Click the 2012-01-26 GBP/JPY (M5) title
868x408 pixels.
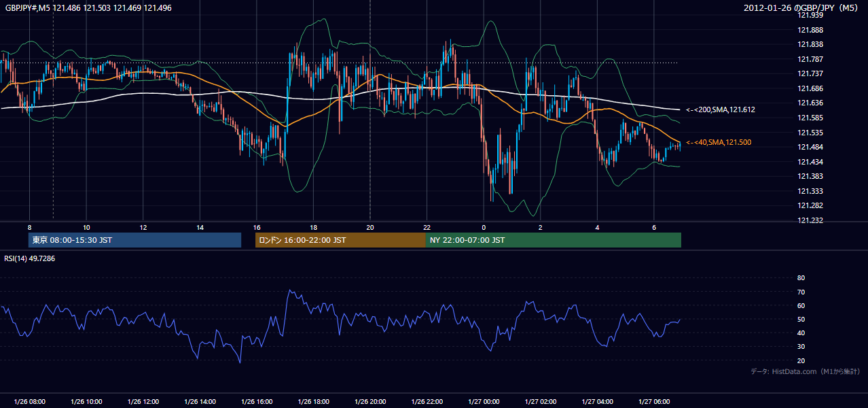pos(802,7)
